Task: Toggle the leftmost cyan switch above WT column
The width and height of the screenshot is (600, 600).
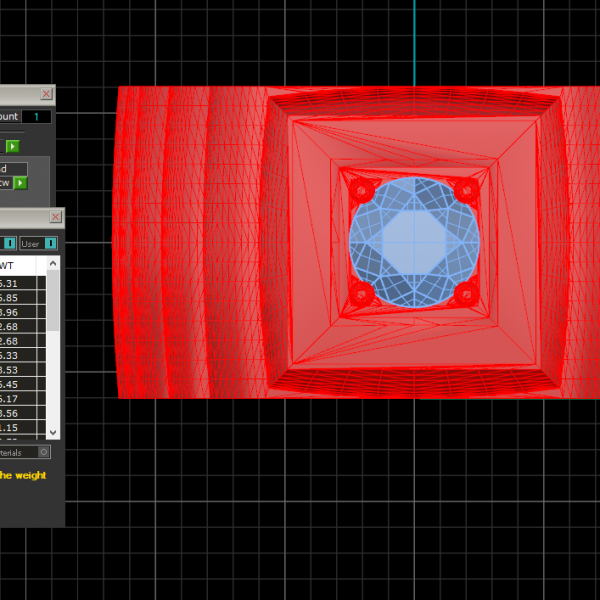Action: [9, 243]
